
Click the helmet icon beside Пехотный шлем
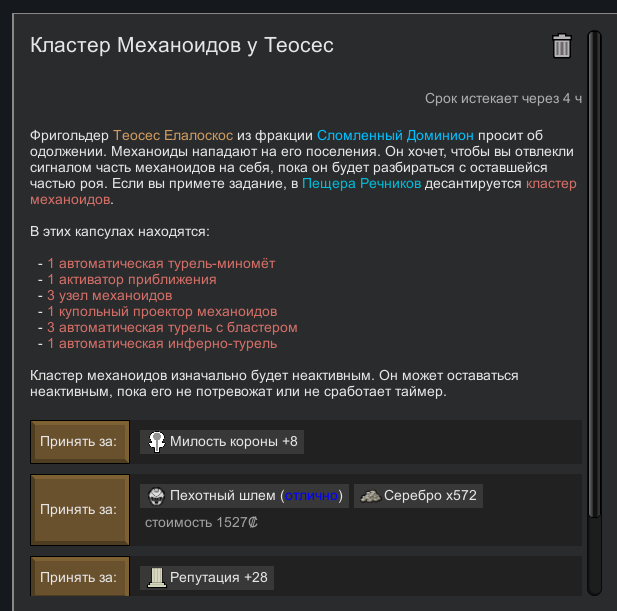coord(157,495)
